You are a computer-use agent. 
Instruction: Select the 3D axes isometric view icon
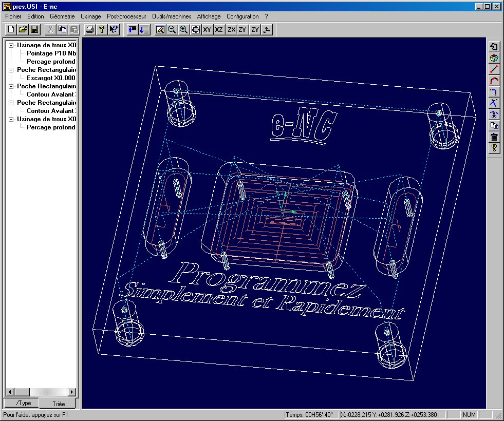[x=267, y=30]
